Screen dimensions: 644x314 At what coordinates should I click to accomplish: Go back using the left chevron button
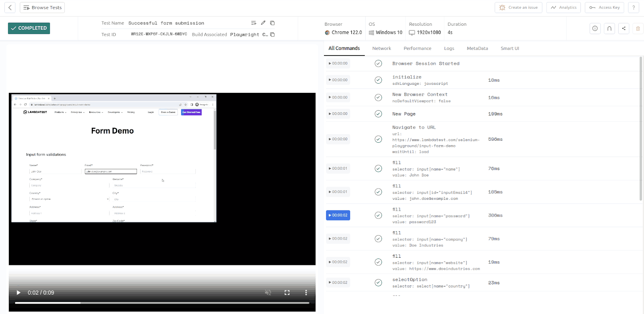10,7
